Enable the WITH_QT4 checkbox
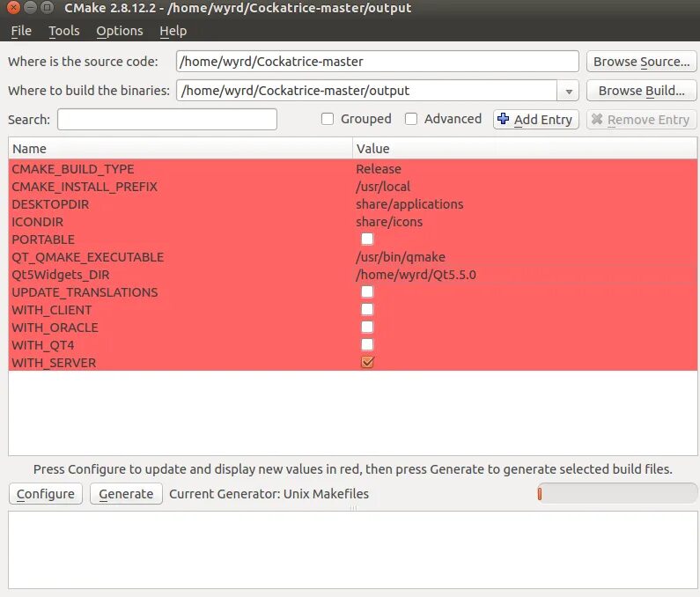Screen dimensions: 700x597 coord(367,344)
